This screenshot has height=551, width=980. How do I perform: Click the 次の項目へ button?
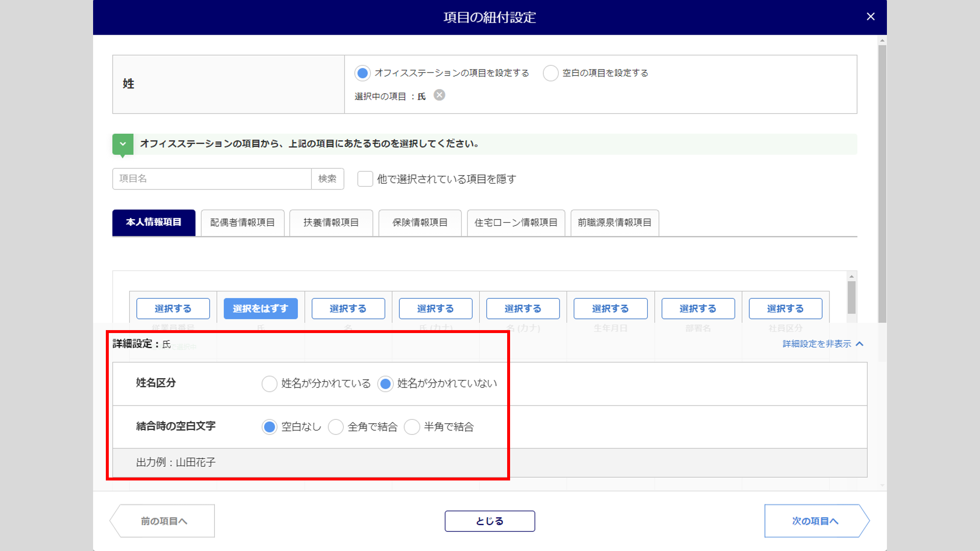(817, 521)
